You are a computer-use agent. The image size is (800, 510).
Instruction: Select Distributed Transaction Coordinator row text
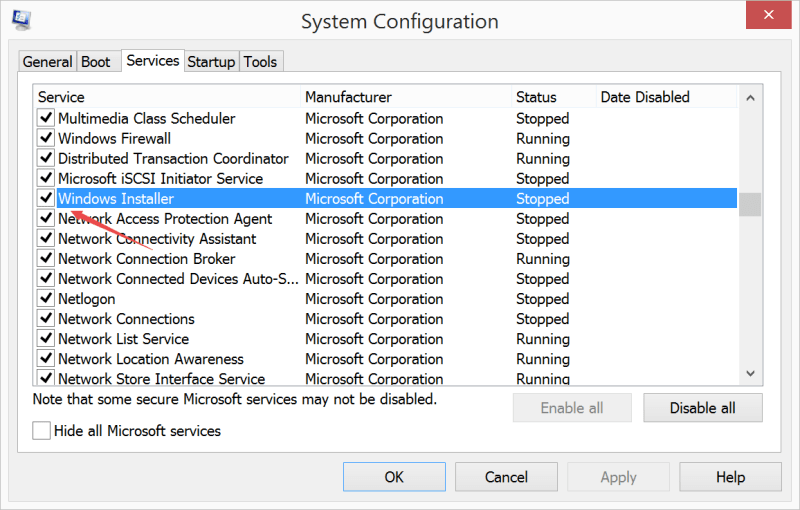tap(173, 159)
